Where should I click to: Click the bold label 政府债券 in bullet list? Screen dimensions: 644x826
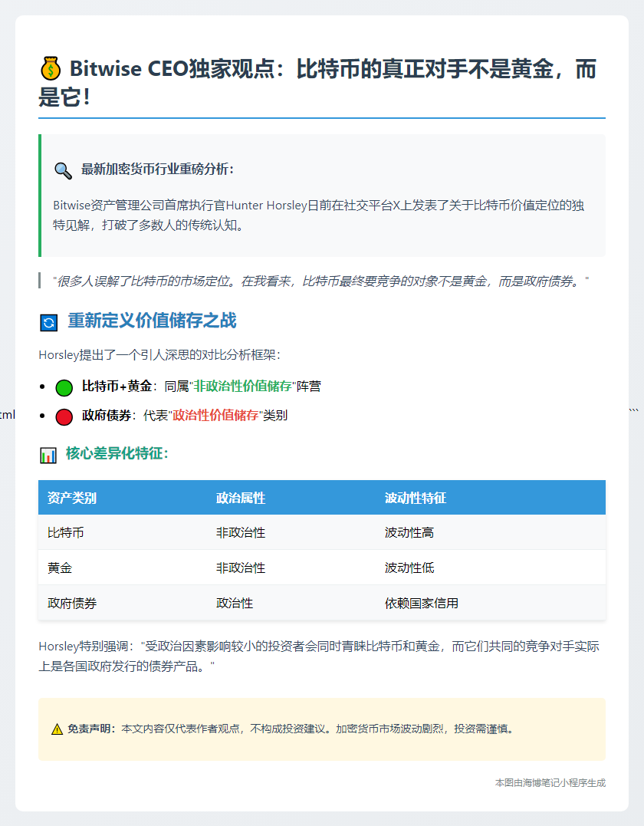(107, 415)
